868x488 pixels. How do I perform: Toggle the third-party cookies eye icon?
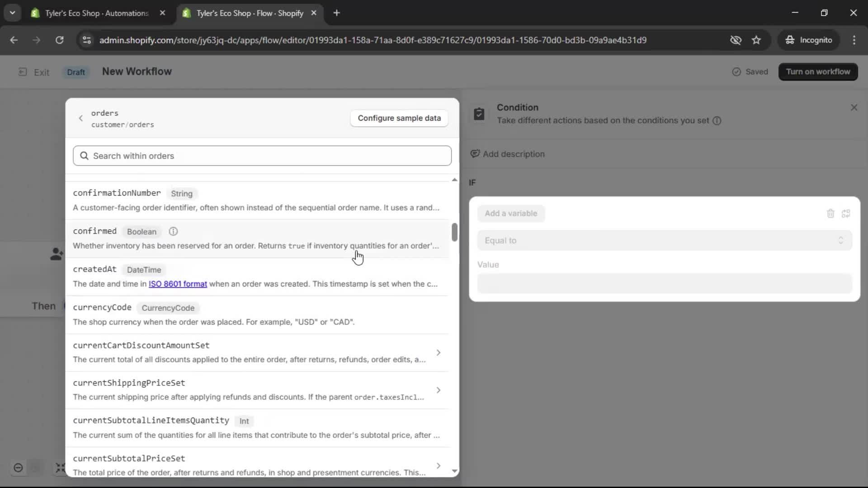click(x=736, y=40)
